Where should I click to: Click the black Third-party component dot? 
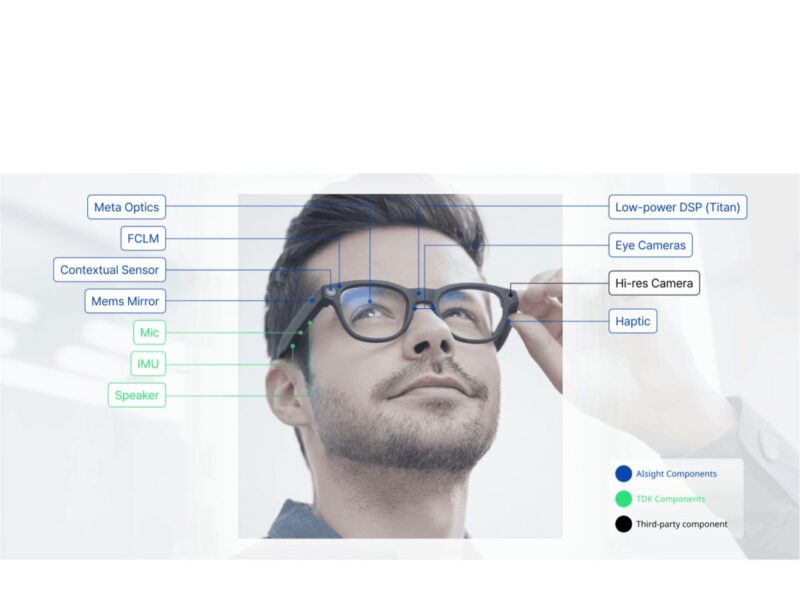pyautogui.click(x=621, y=523)
